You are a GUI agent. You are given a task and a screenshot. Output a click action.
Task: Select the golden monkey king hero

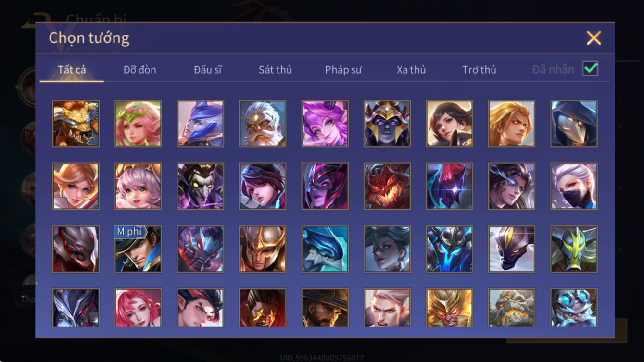(449, 308)
